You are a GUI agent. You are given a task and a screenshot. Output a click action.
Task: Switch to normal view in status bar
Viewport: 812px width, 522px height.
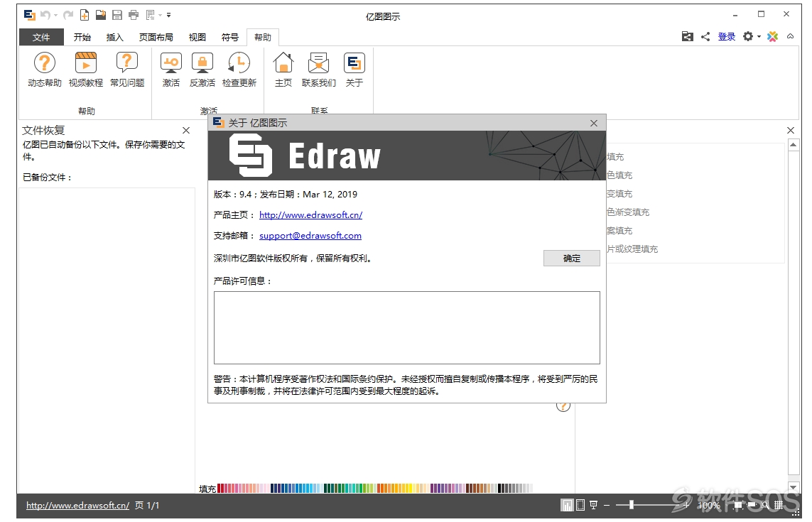567,505
